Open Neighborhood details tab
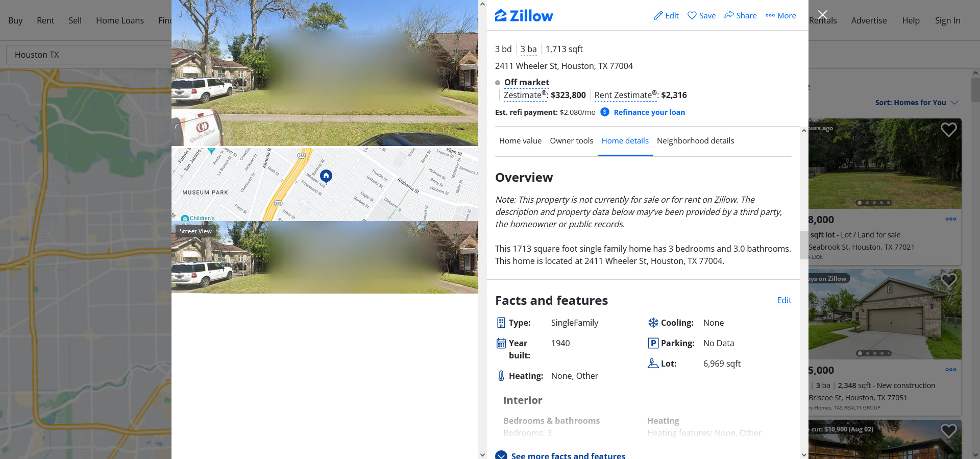The width and height of the screenshot is (980, 459). (x=695, y=141)
